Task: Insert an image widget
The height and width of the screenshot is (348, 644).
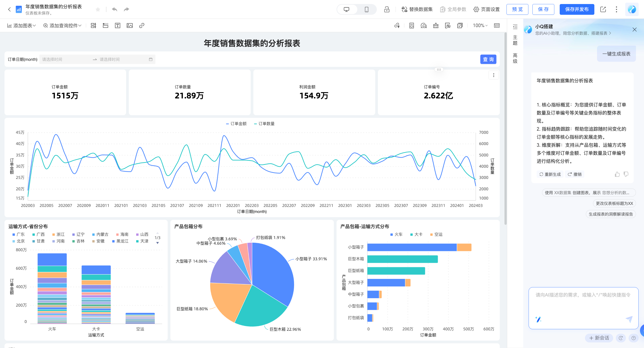Action: point(129,25)
